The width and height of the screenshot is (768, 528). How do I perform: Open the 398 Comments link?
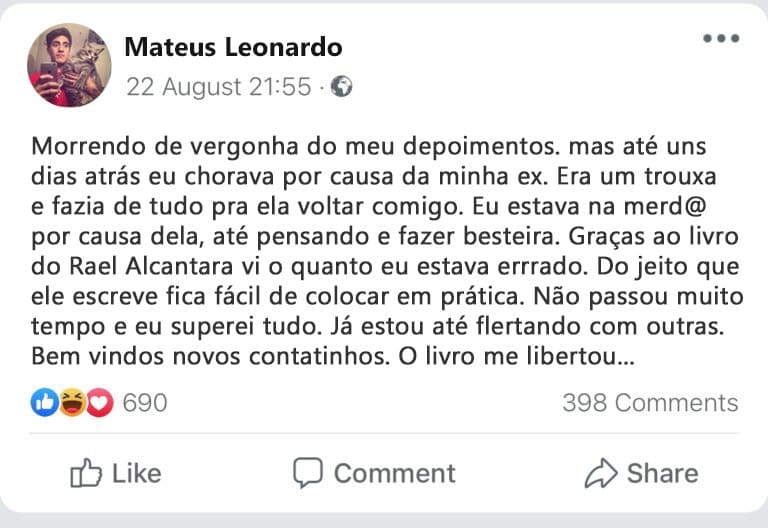coord(650,403)
